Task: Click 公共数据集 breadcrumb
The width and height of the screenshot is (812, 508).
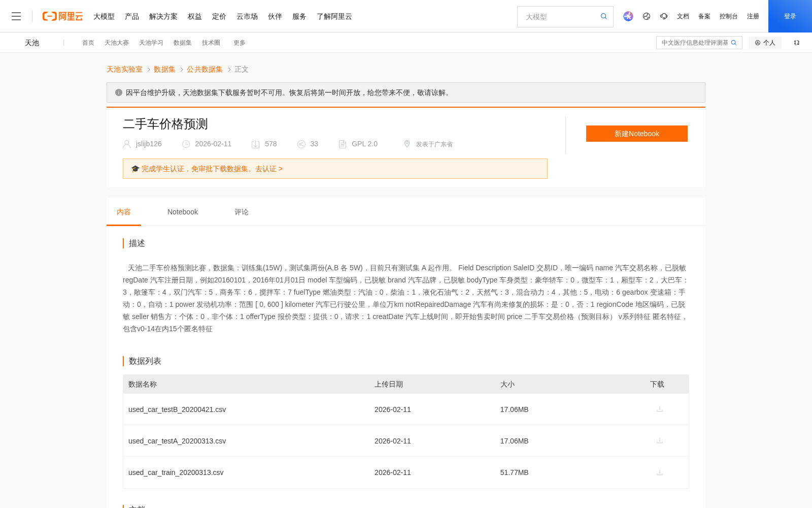Action: pos(205,69)
